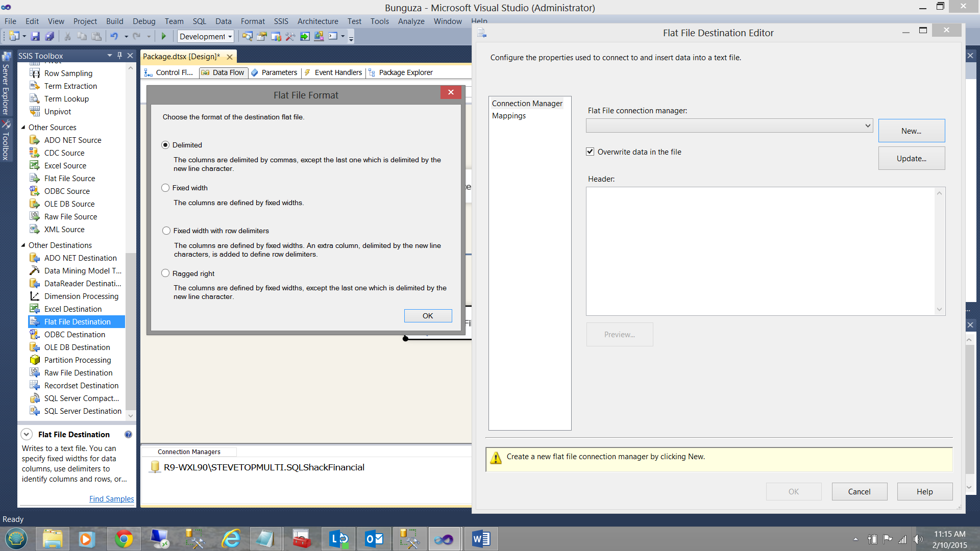The width and height of the screenshot is (980, 551).
Task: Click the Undo arrow icon
Action: pyautogui.click(x=114, y=36)
